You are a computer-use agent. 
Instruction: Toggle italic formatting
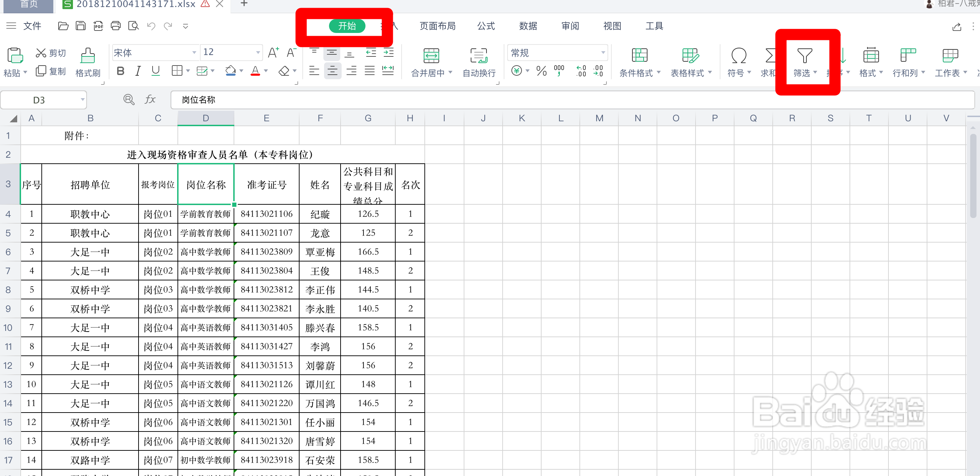tap(138, 71)
